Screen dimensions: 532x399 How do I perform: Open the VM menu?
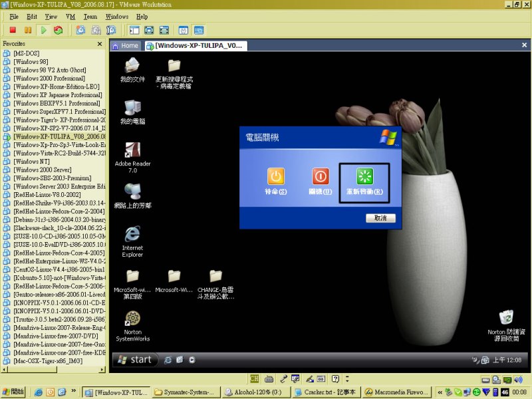click(x=70, y=17)
